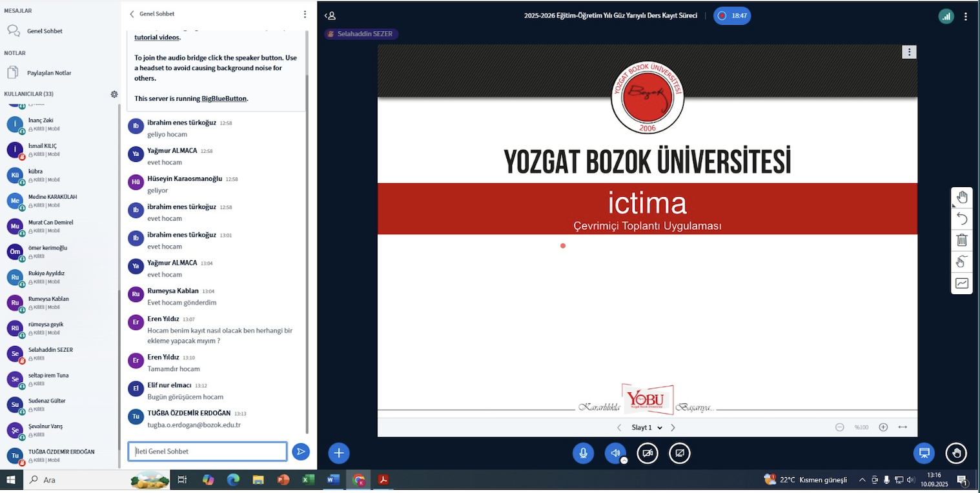Toggle the recording indicator showing 18:47

tap(732, 15)
